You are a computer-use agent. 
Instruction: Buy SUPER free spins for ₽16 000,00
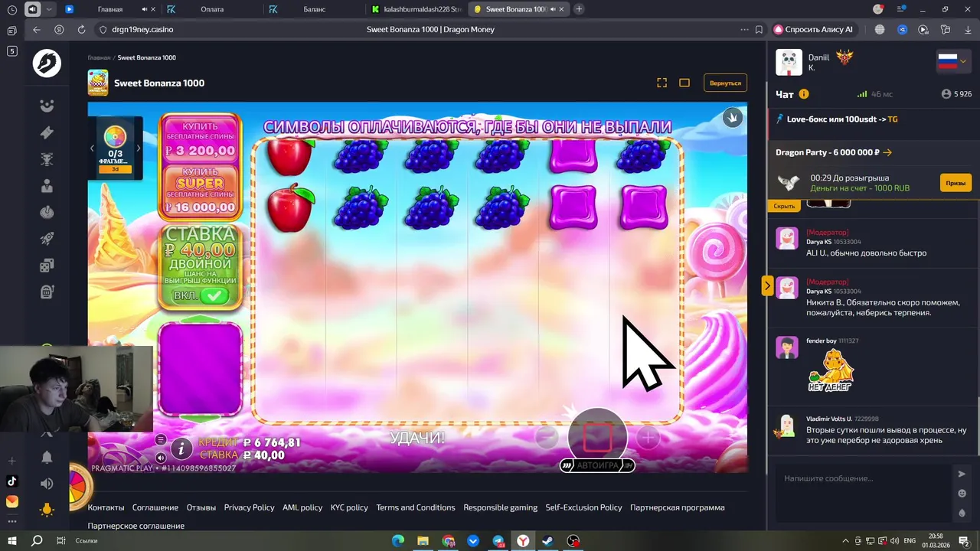click(x=201, y=191)
